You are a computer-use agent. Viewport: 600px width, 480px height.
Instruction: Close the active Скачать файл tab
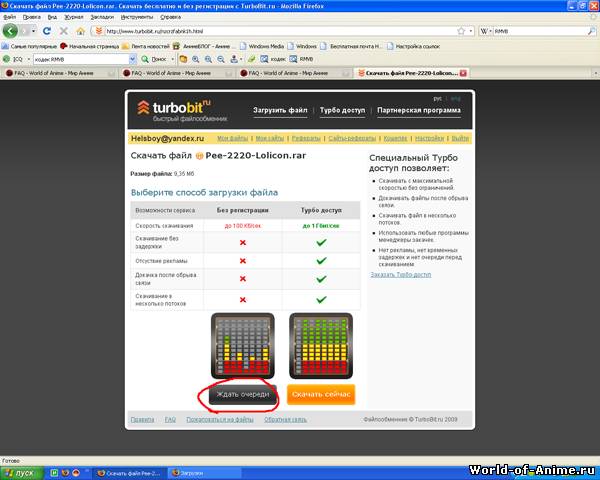point(463,73)
